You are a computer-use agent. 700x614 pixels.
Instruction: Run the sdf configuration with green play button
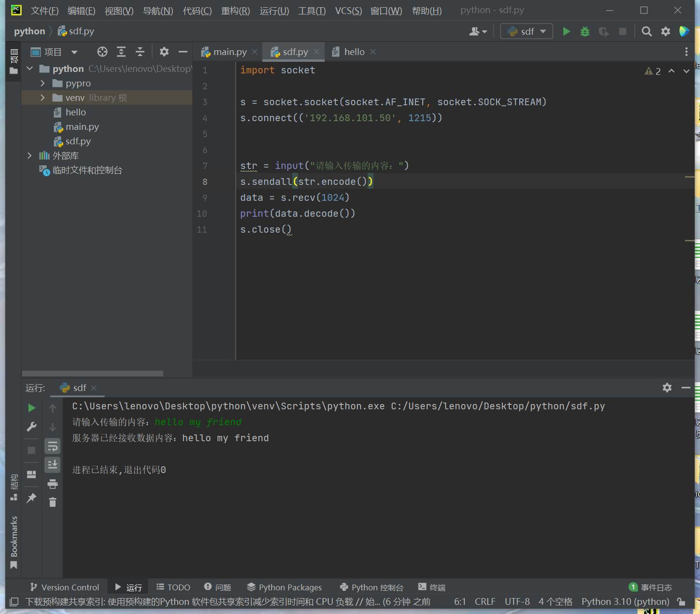566,31
